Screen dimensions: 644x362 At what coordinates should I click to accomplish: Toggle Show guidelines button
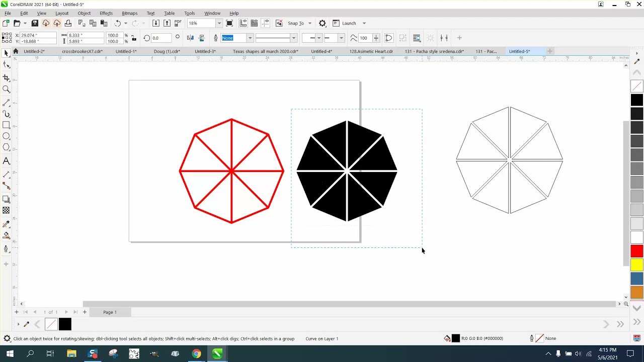266,23
